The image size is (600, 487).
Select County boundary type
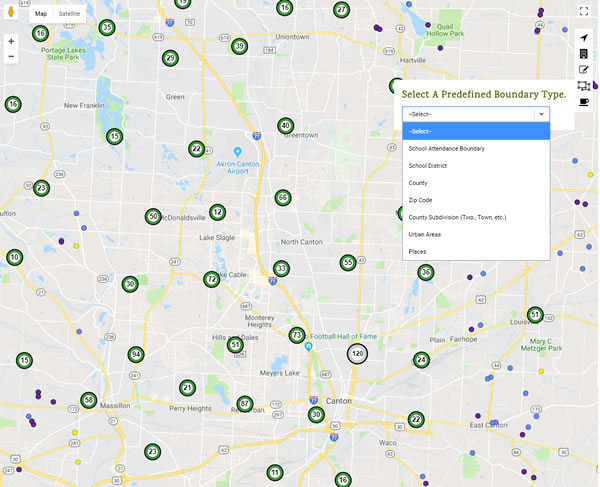tap(418, 183)
